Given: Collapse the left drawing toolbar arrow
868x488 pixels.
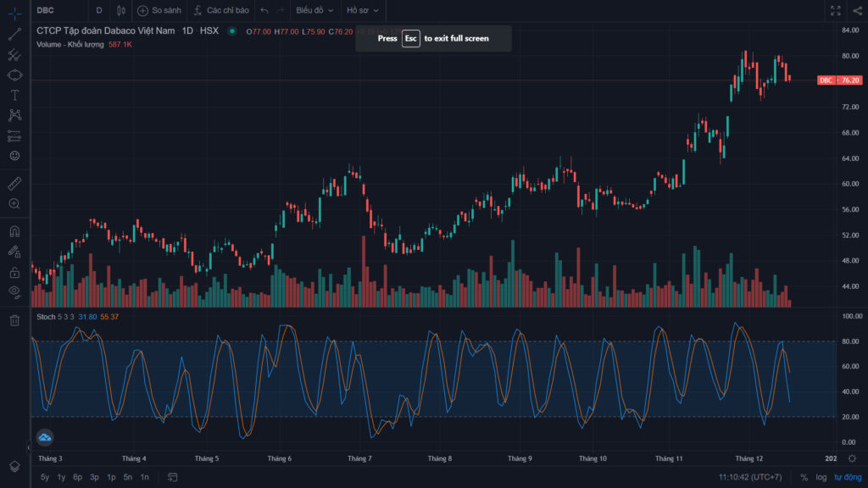Looking at the screenshot, I should tap(28, 447).
